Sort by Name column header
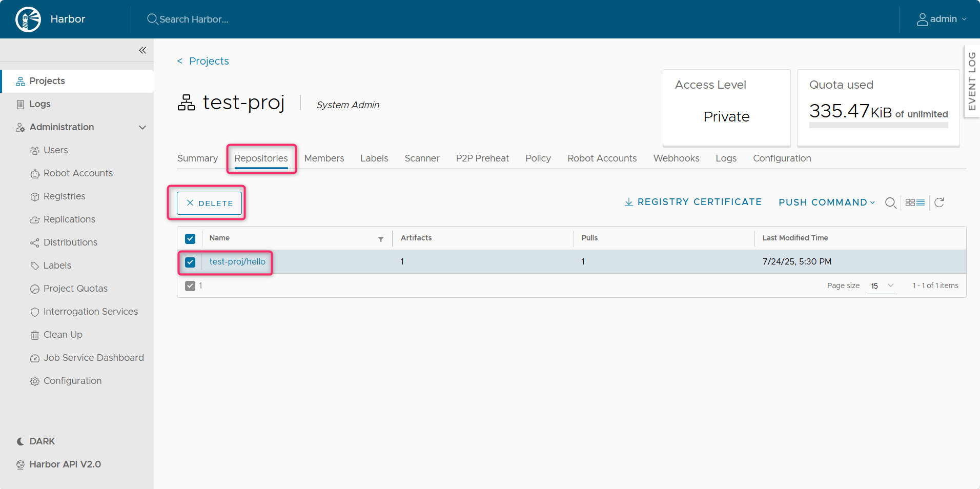Image resolution: width=980 pixels, height=489 pixels. point(219,238)
